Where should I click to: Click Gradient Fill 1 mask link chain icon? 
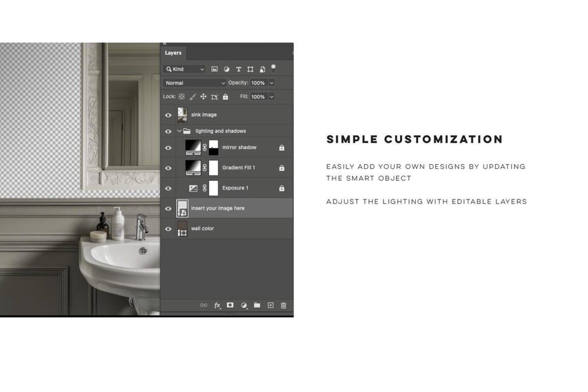[205, 168]
